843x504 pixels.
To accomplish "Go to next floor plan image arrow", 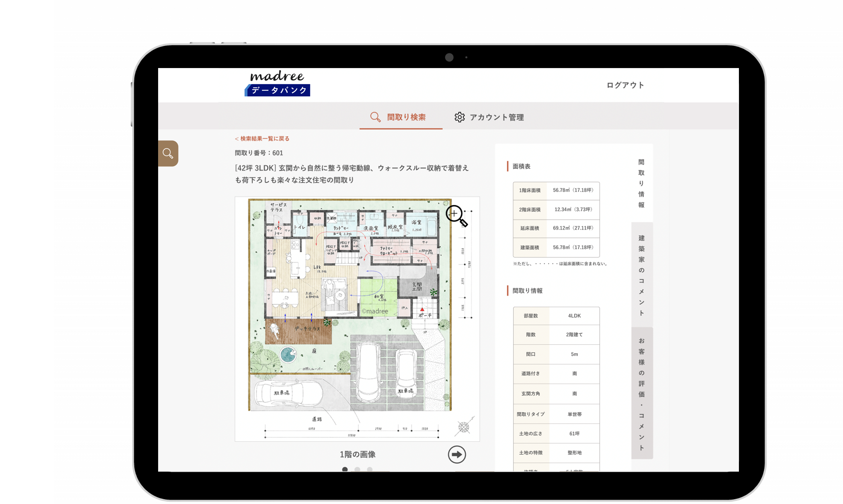I will (456, 454).
